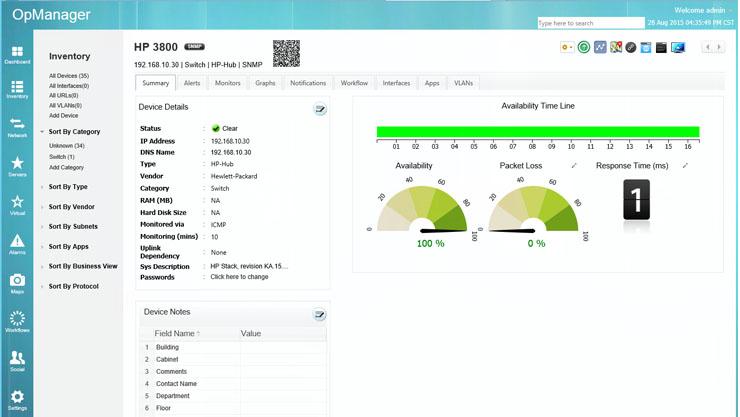Switch to the Summary tab
The width and height of the screenshot is (740, 417).
click(x=155, y=83)
